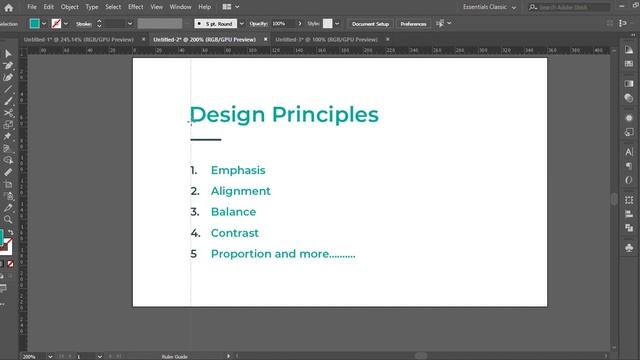Viewport: 640px width, 360px height.
Task: Open the OpenType panel icon
Action: pos(629,180)
